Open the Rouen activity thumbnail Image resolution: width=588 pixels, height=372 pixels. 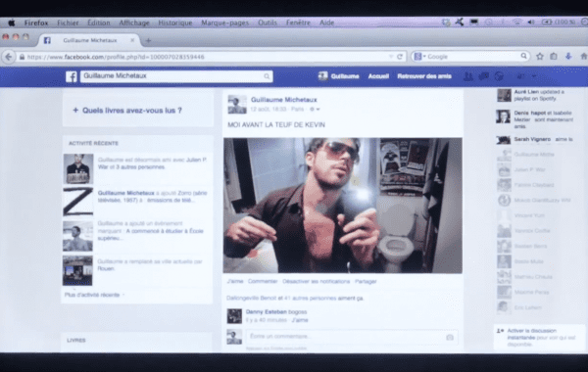77,270
